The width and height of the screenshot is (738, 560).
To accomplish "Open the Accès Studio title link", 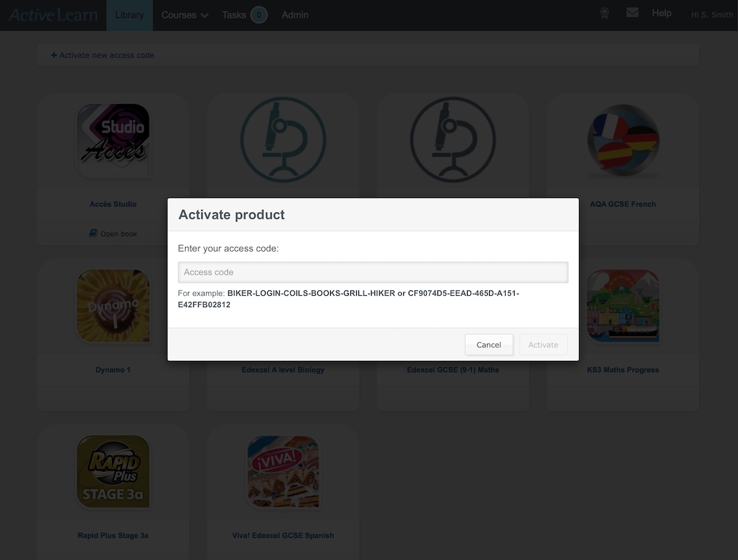I will [x=113, y=205].
